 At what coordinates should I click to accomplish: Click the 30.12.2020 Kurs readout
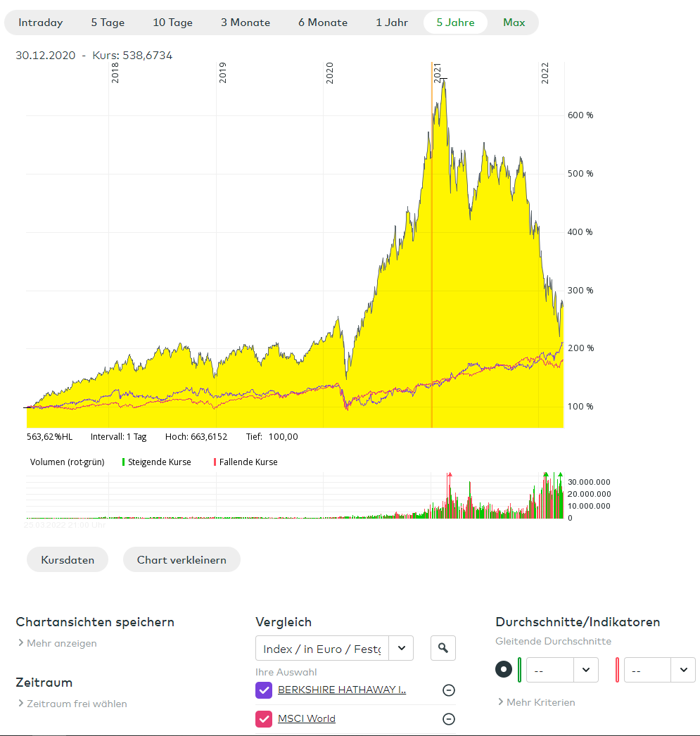tap(94, 56)
